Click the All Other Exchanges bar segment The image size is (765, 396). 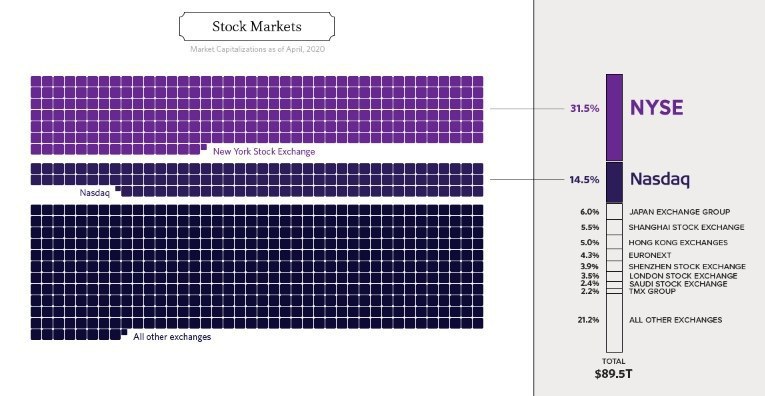[614, 323]
